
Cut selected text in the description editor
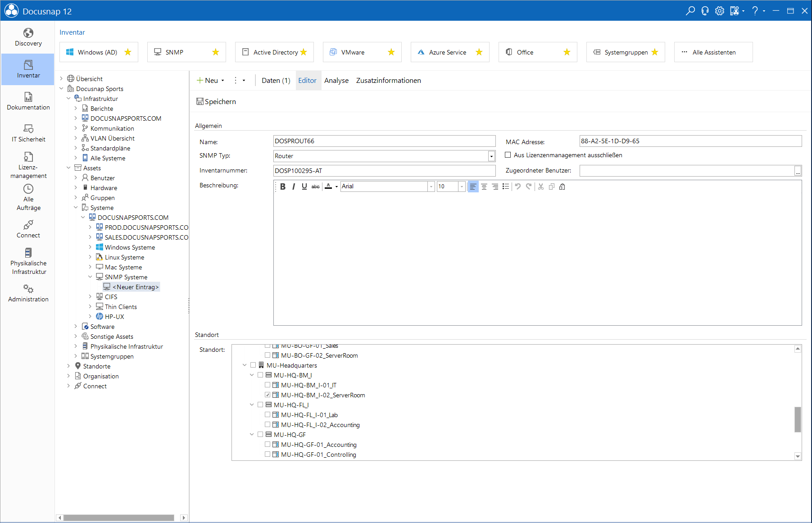coord(541,186)
